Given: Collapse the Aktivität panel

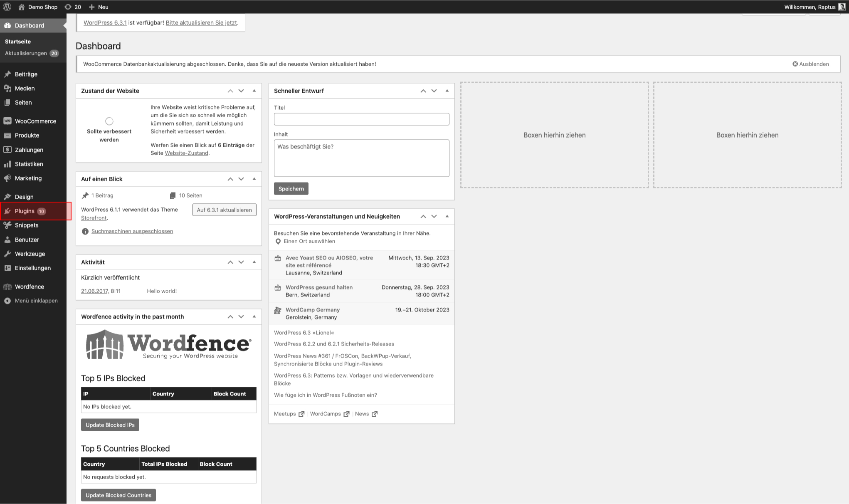Looking at the screenshot, I should pos(254,262).
